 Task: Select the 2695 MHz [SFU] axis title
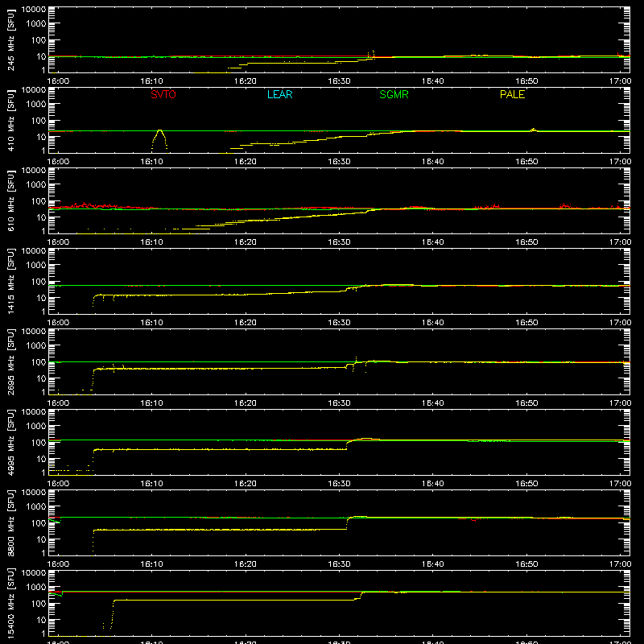[x=10, y=361]
